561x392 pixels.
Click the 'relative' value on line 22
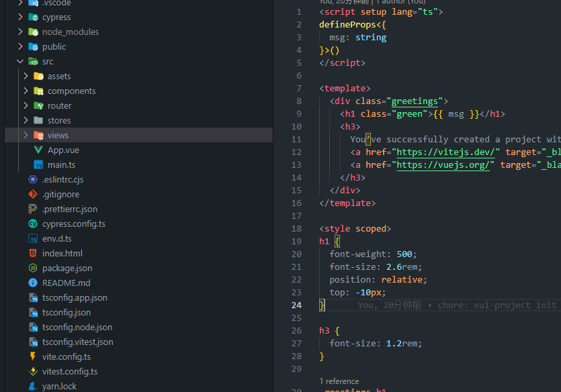click(x=402, y=279)
